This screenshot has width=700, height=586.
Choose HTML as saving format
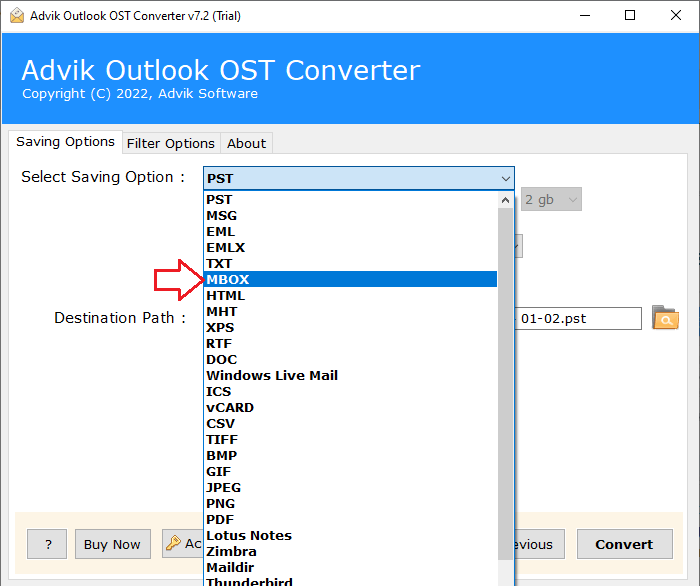click(350, 295)
